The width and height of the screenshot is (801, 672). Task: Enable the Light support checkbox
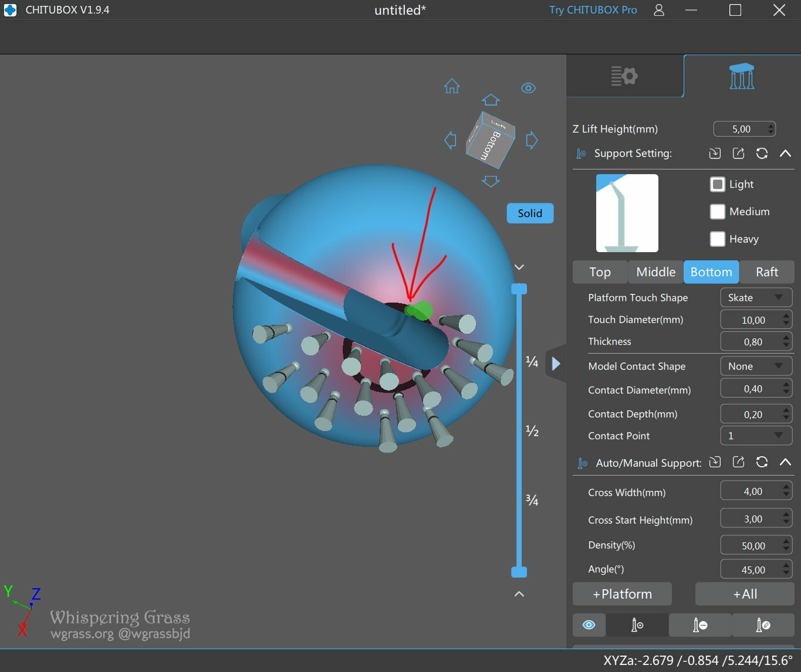point(717,184)
